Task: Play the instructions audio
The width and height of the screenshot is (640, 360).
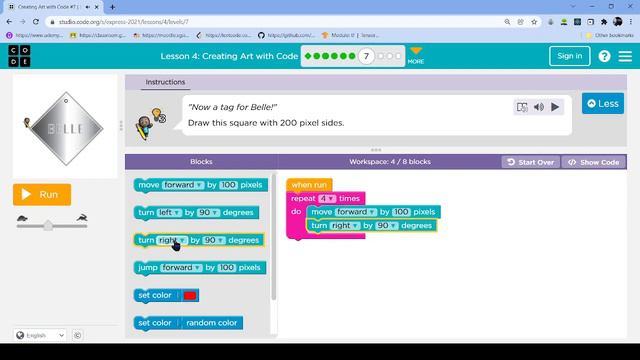Action: click(x=555, y=107)
